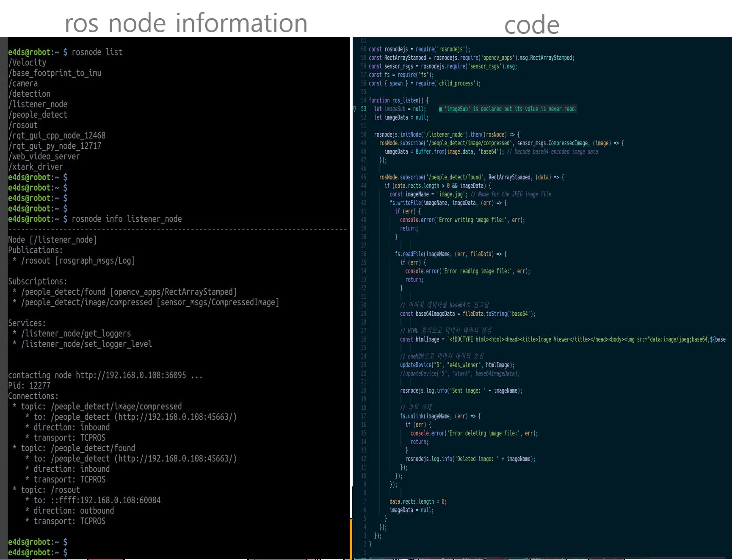Click the '/people_detect/found [opencv_apps/RectArrayStamped]' subscription
This screenshot has width=732, height=560.
pyautogui.click(x=129, y=292)
